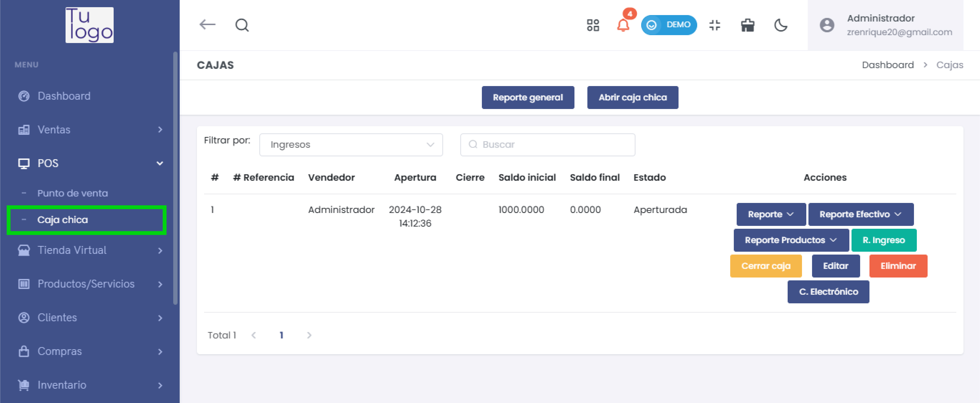The image size is (980, 403).
Task: Click the Abrir caja chica button
Action: [632, 97]
